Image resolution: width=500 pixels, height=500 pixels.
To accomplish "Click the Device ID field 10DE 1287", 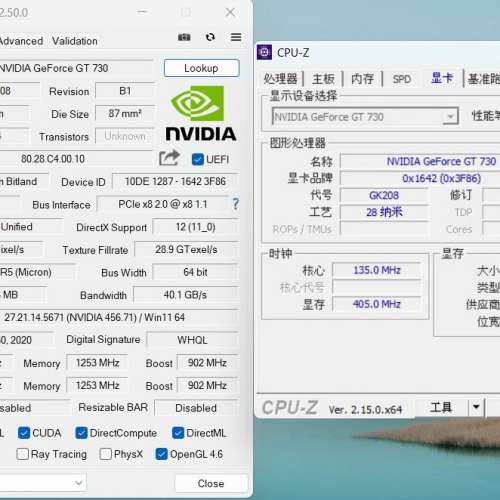I will [175, 182].
